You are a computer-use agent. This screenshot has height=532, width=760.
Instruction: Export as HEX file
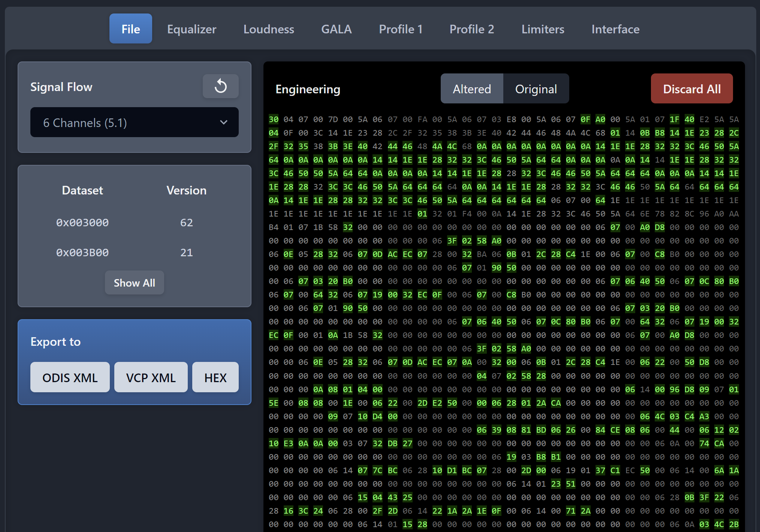pyautogui.click(x=215, y=377)
